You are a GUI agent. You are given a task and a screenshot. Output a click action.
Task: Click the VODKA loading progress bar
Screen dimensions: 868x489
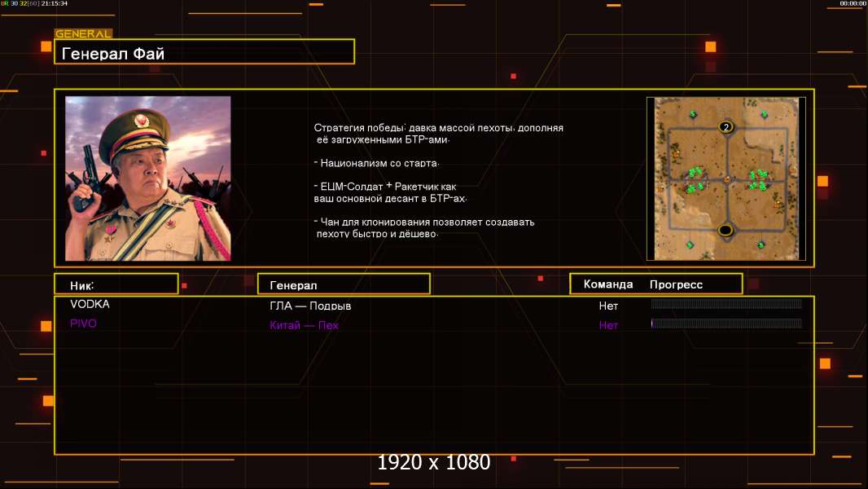pyautogui.click(x=726, y=303)
